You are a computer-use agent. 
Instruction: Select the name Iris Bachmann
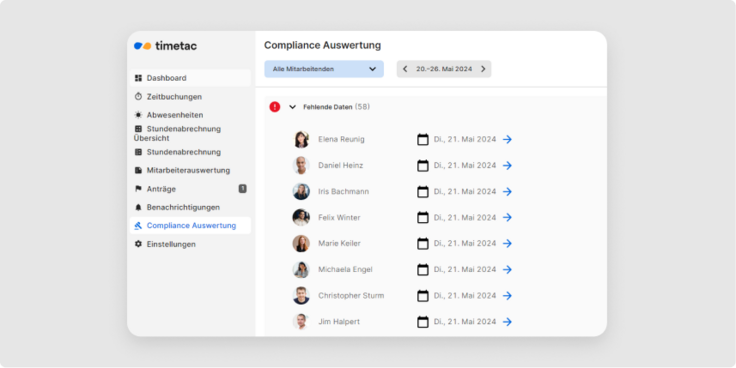pyautogui.click(x=344, y=192)
